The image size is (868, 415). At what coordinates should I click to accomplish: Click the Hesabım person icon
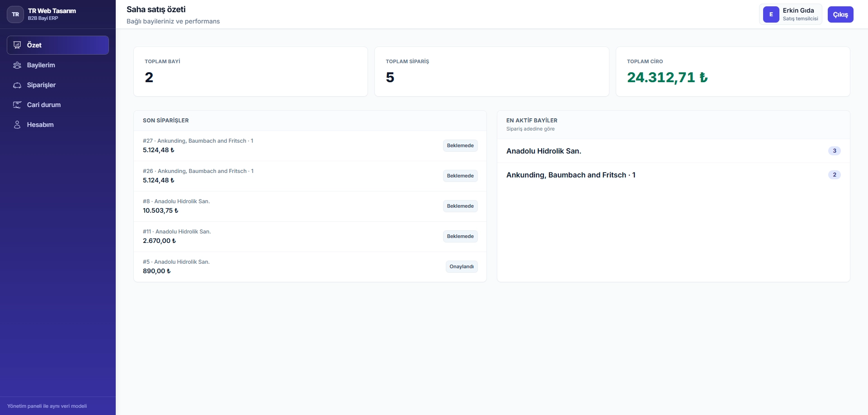point(17,125)
